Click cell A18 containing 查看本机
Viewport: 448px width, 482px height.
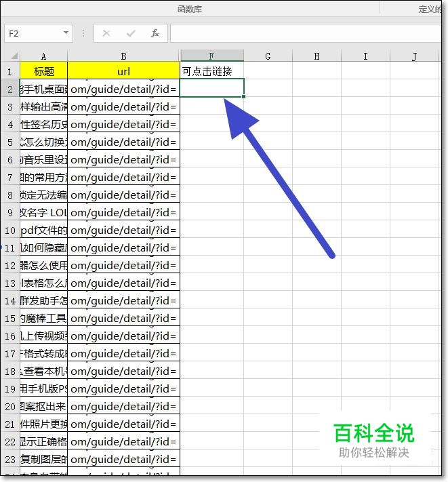click(43, 371)
